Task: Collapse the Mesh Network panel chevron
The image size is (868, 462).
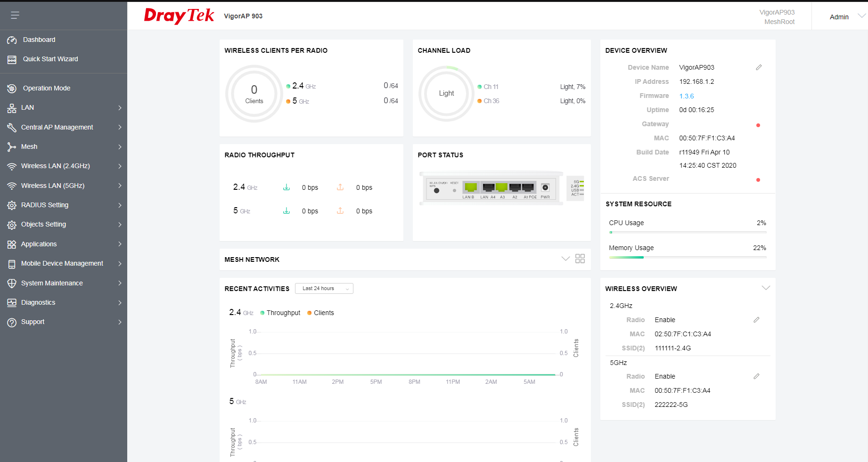Action: pos(565,259)
